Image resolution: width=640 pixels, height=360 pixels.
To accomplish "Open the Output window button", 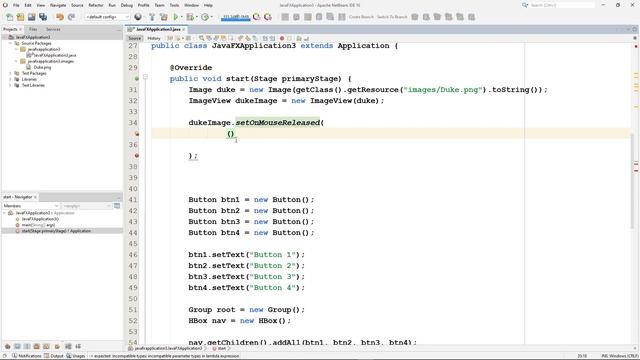I will [x=54, y=356].
